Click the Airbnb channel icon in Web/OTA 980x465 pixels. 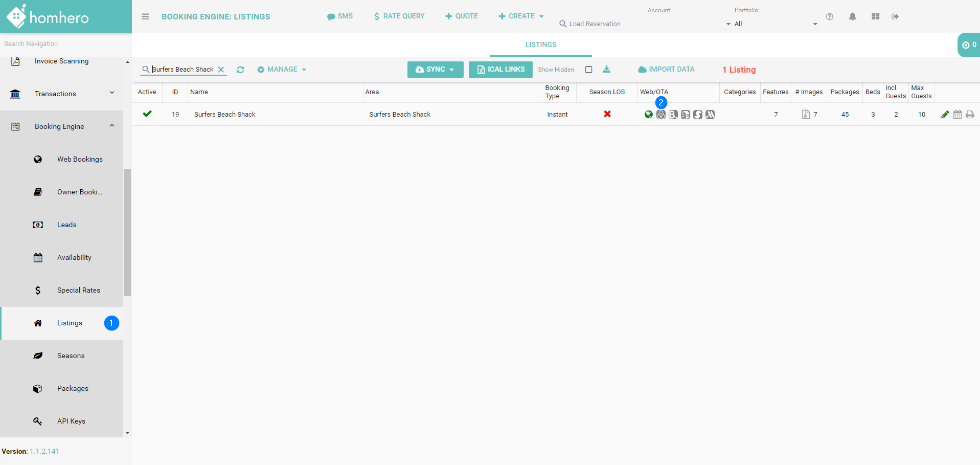(661, 115)
